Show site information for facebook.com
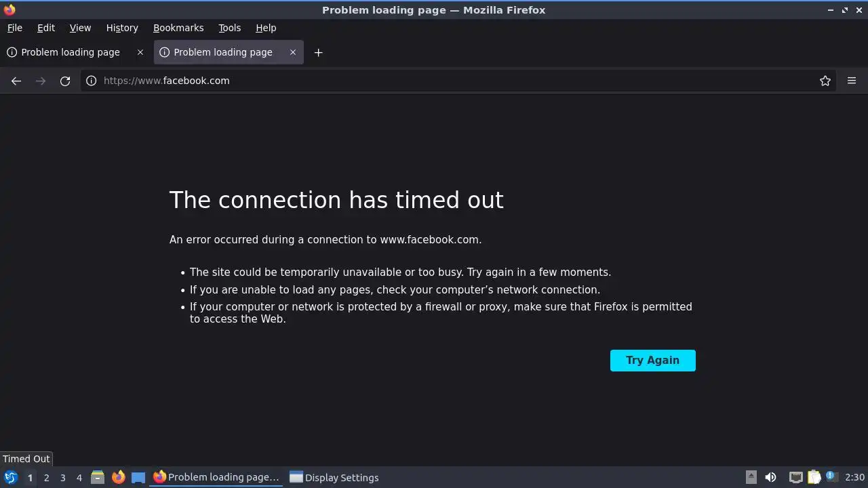The image size is (868, 488). pyautogui.click(x=92, y=81)
